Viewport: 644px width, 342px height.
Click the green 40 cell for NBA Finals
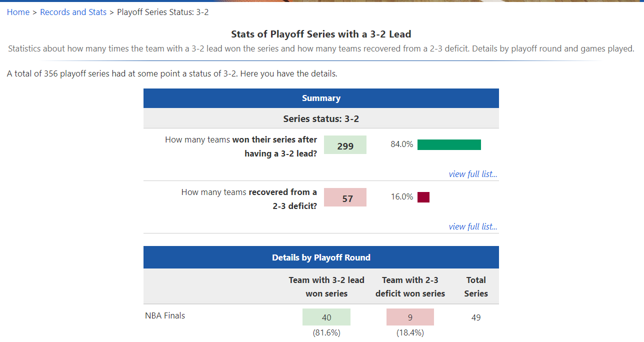click(326, 317)
